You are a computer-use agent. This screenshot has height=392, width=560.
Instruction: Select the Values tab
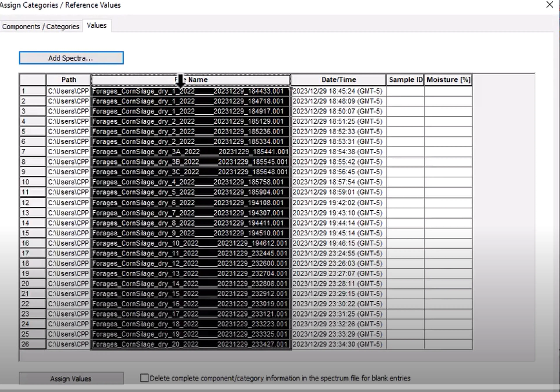(97, 25)
